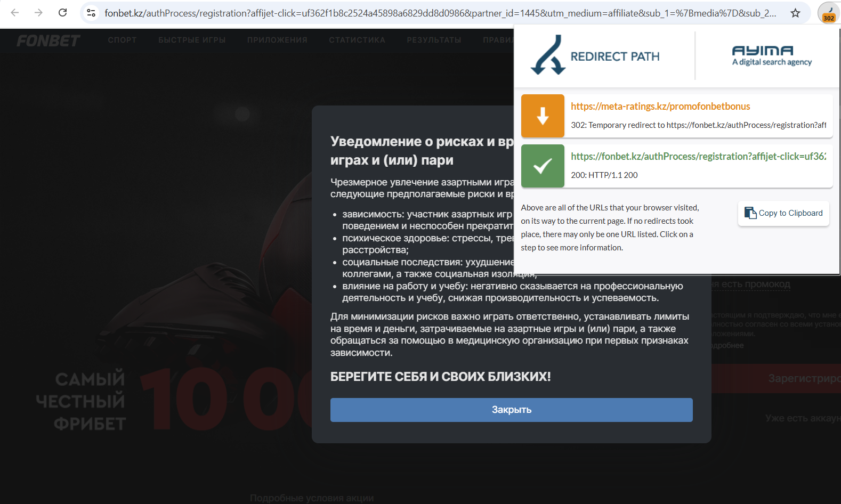Open Подробные условия акции link

(x=312, y=498)
